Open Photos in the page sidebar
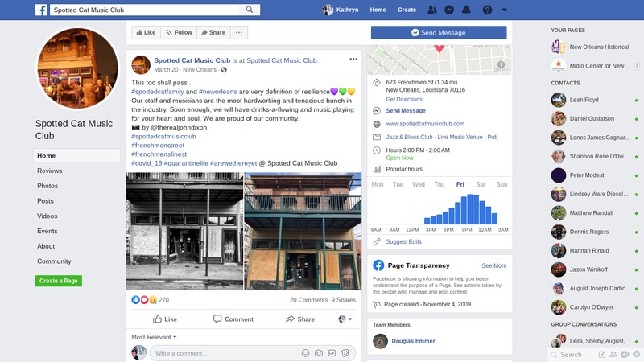This screenshot has width=644, height=362. coord(47,186)
